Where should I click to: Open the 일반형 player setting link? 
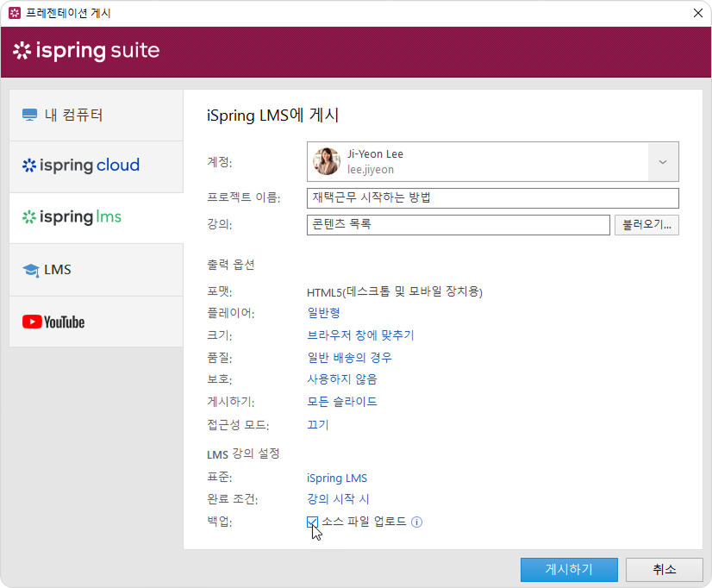tap(323, 313)
